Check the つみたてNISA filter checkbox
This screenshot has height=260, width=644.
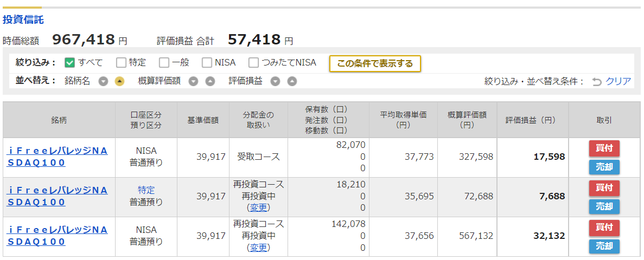click(254, 63)
